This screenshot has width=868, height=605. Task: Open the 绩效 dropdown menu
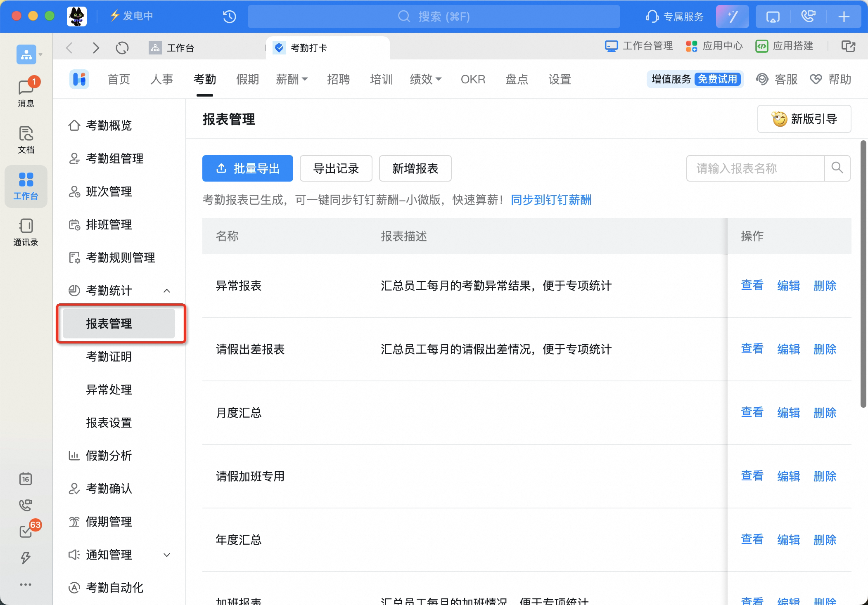[426, 79]
